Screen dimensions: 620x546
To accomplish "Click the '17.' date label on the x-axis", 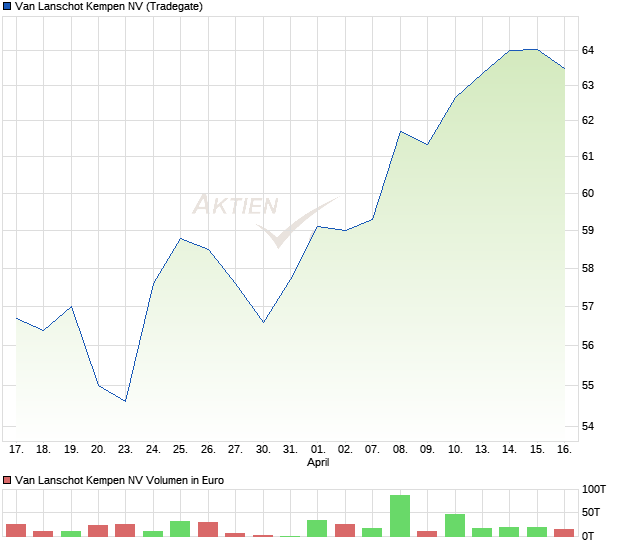I will 16,450.
